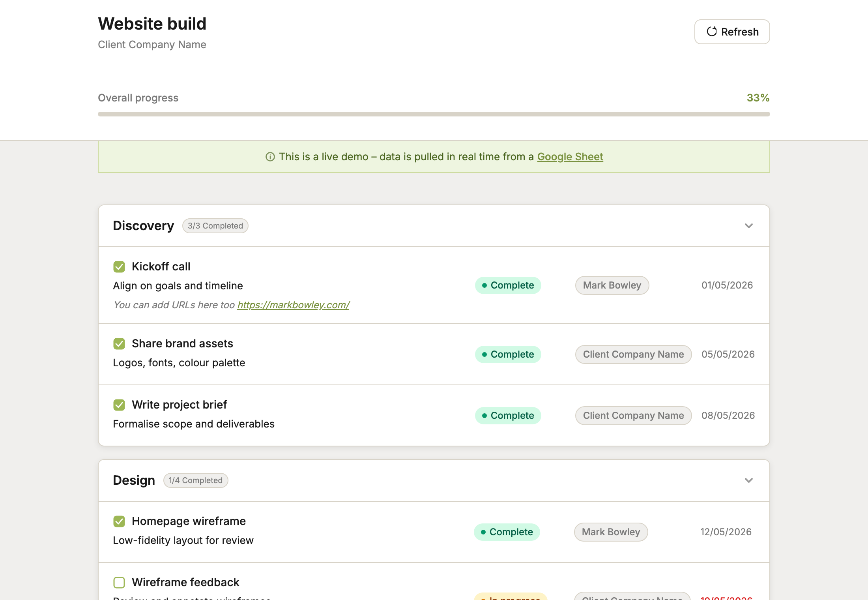Open the markbowley.com URL link
The height and width of the screenshot is (600, 868).
click(x=293, y=305)
